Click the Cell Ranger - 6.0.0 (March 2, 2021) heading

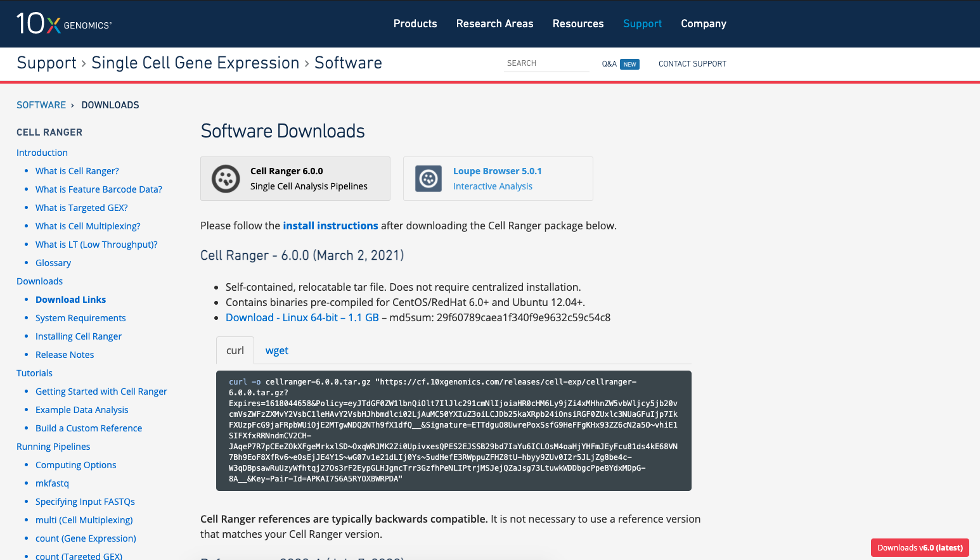302,255
